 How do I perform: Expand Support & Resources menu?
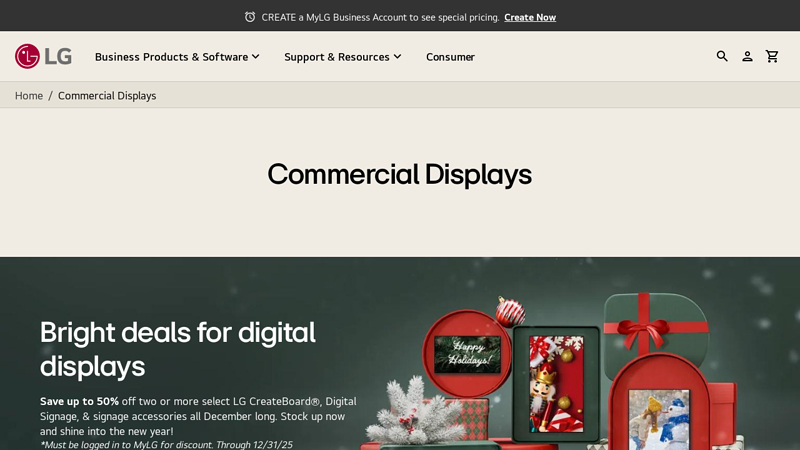click(x=342, y=57)
